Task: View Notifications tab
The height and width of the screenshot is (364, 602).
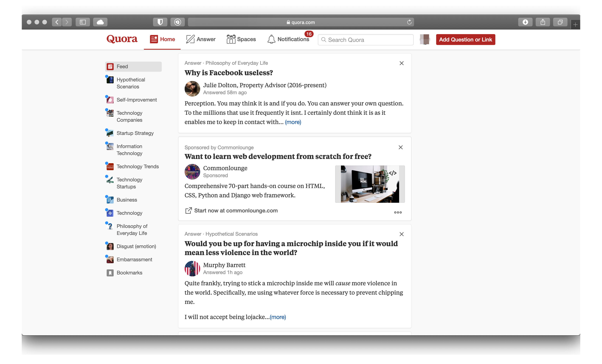Action: [x=288, y=39]
